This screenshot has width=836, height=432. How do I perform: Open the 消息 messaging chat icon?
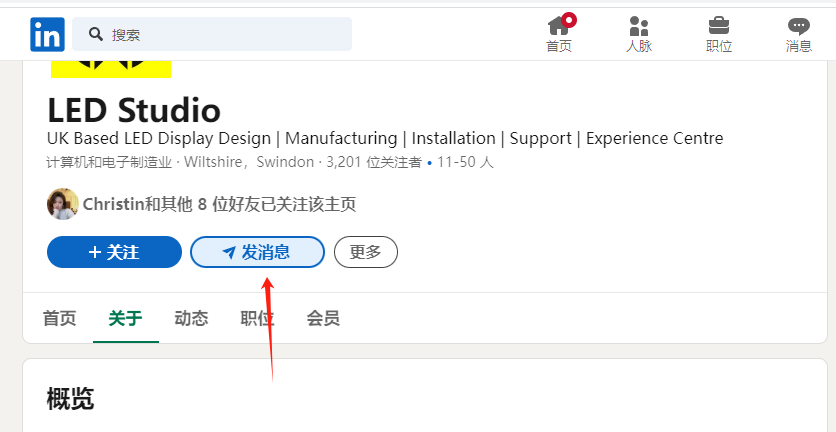click(x=798, y=26)
